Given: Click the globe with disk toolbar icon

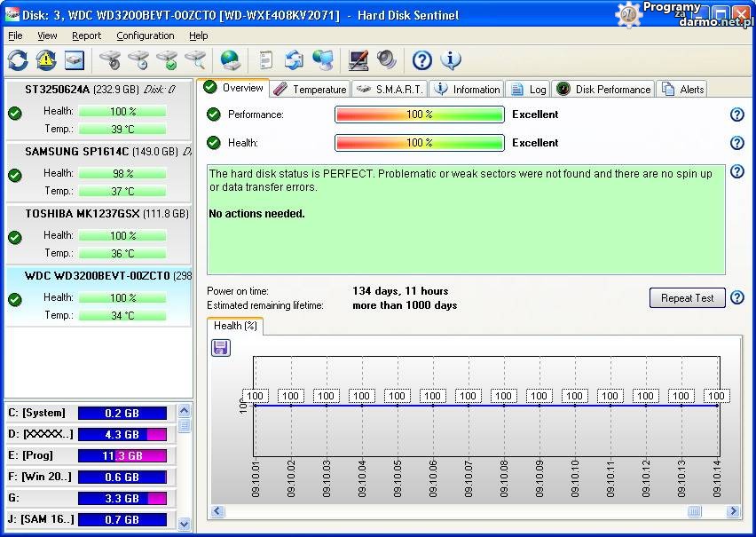Looking at the screenshot, I should pyautogui.click(x=230, y=60).
